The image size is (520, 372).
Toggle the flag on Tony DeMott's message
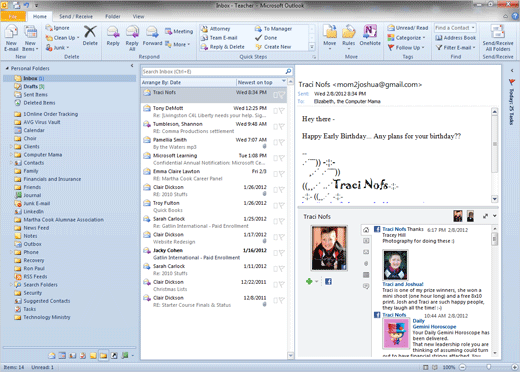pyautogui.click(x=282, y=111)
